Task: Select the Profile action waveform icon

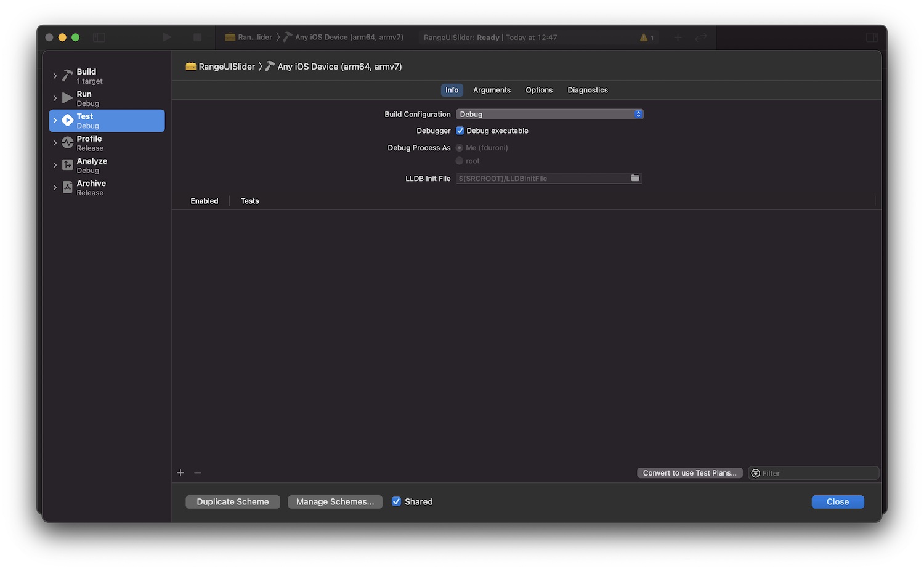Action: click(68, 143)
